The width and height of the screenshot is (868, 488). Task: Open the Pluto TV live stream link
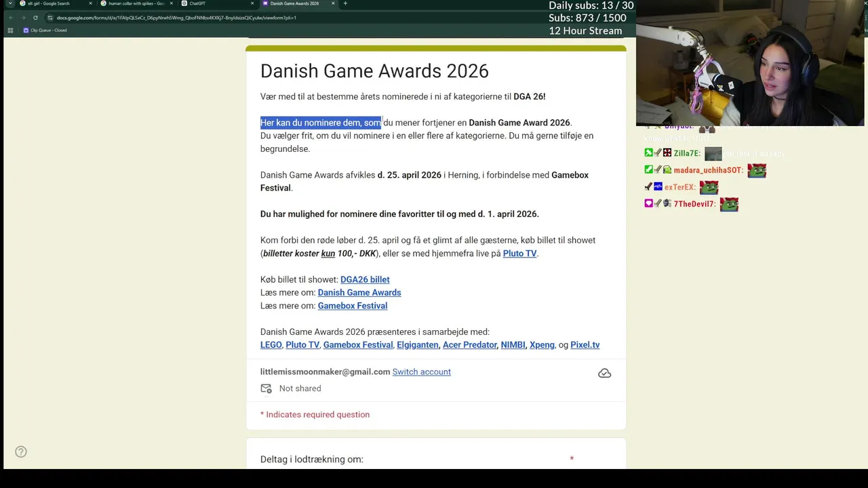pos(519,253)
